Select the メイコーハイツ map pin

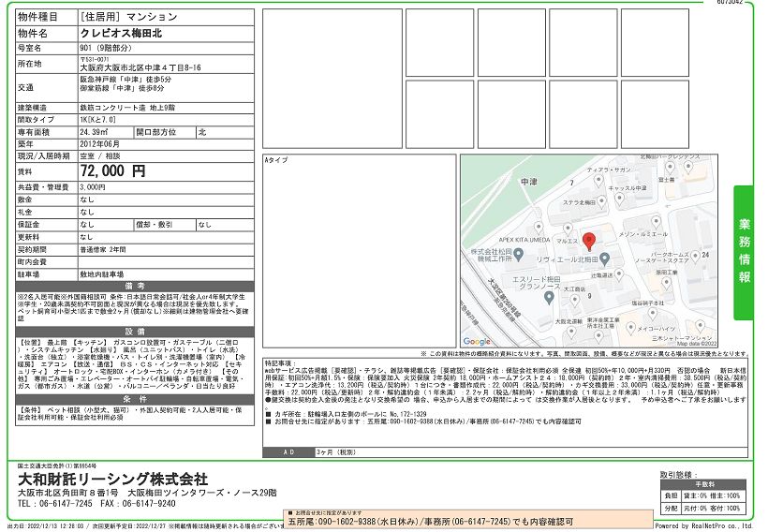click(x=631, y=328)
